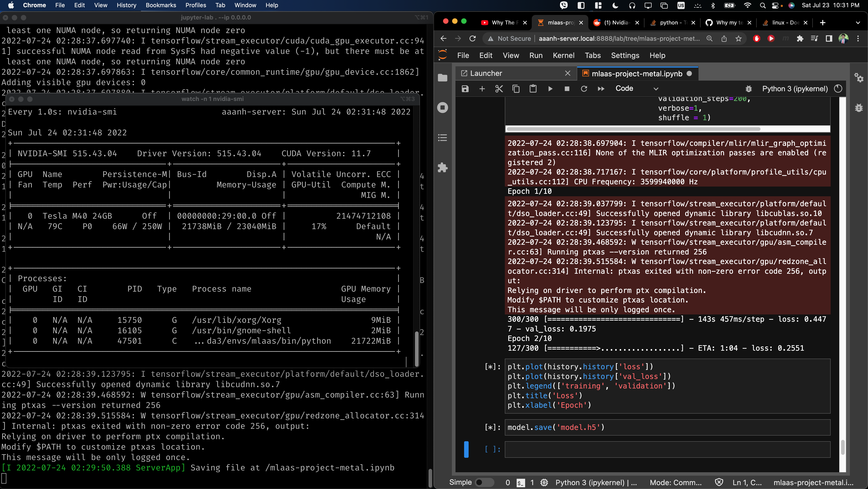Go back in Chrome
The width and height of the screenshot is (868, 489).
[444, 39]
